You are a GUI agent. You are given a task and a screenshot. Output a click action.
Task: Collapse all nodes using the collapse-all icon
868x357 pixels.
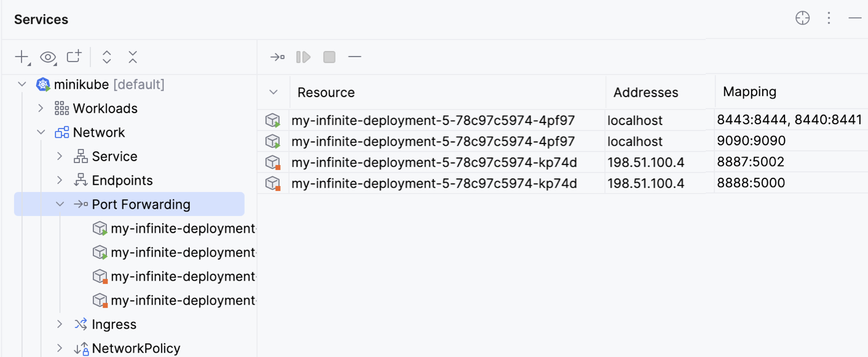[x=133, y=57]
